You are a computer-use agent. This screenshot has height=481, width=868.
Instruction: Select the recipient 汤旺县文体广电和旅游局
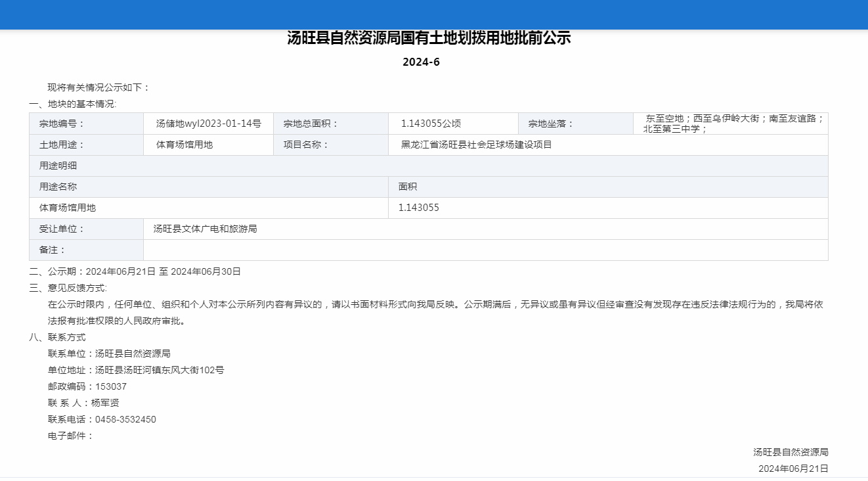click(206, 229)
